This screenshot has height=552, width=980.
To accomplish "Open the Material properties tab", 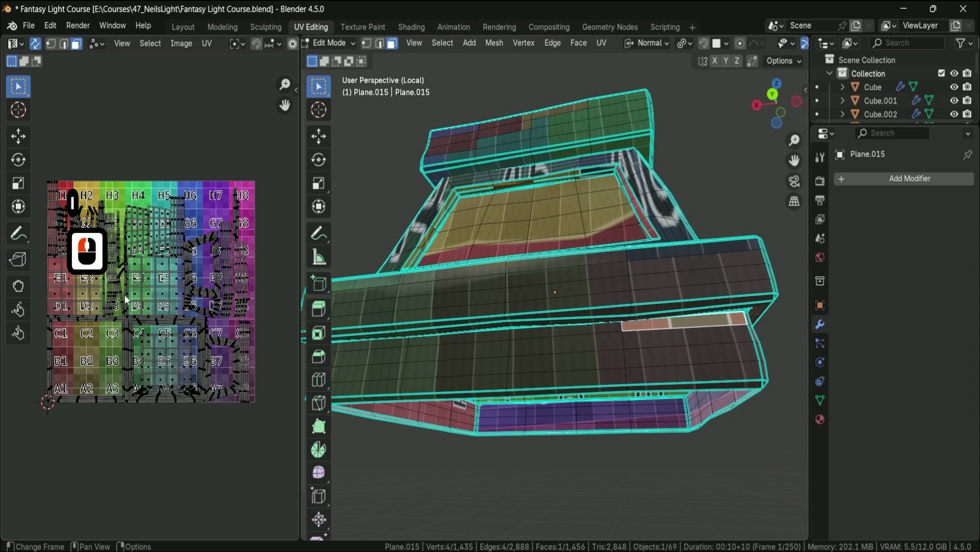I will [x=820, y=420].
